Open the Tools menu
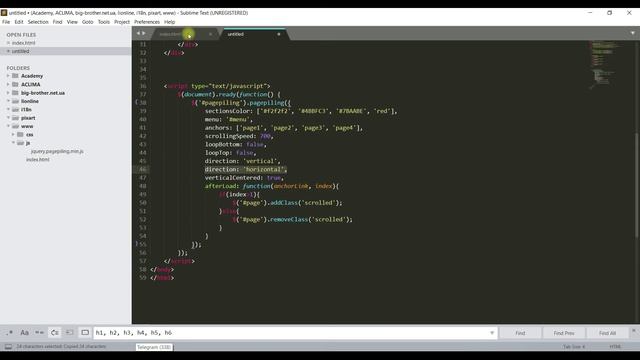This screenshot has height=360, width=640. 104,22
